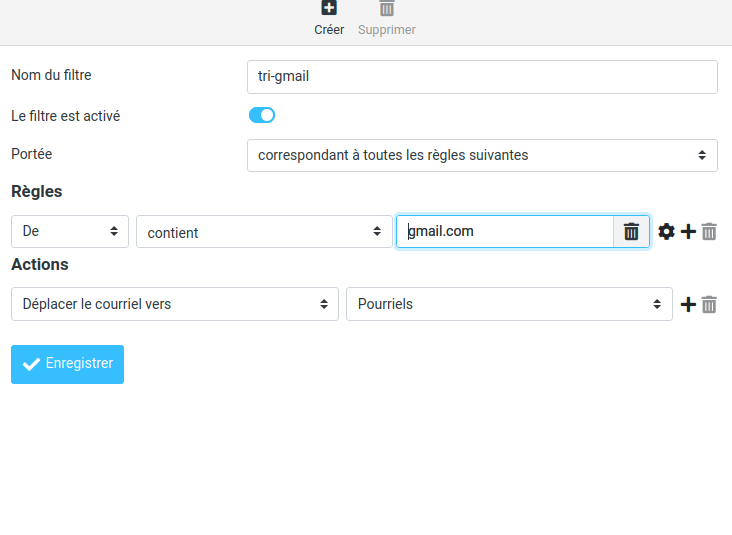Add a new action with plus icon
The image size is (732, 535).
pyautogui.click(x=688, y=305)
